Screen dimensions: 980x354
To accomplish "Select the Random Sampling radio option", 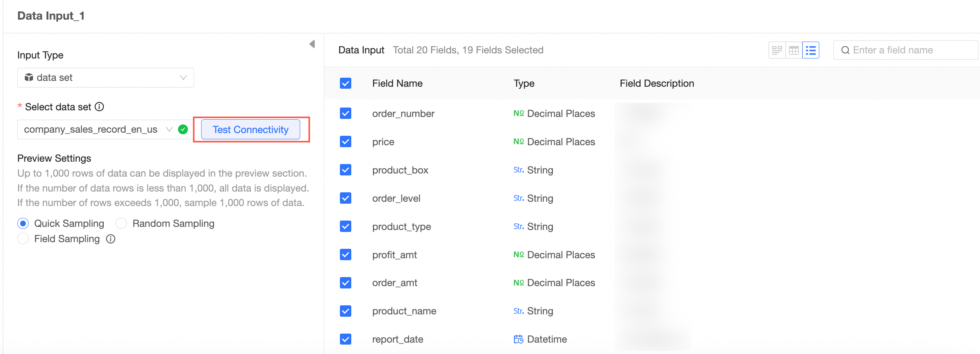I will click(121, 223).
